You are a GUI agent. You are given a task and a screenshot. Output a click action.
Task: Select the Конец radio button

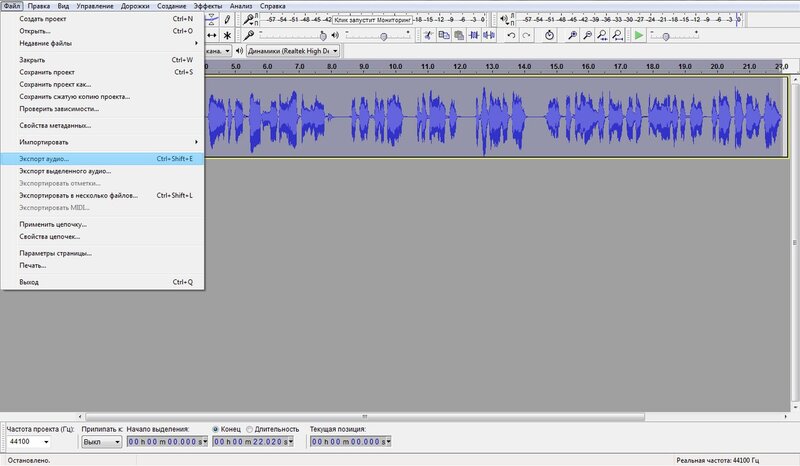tap(216, 429)
